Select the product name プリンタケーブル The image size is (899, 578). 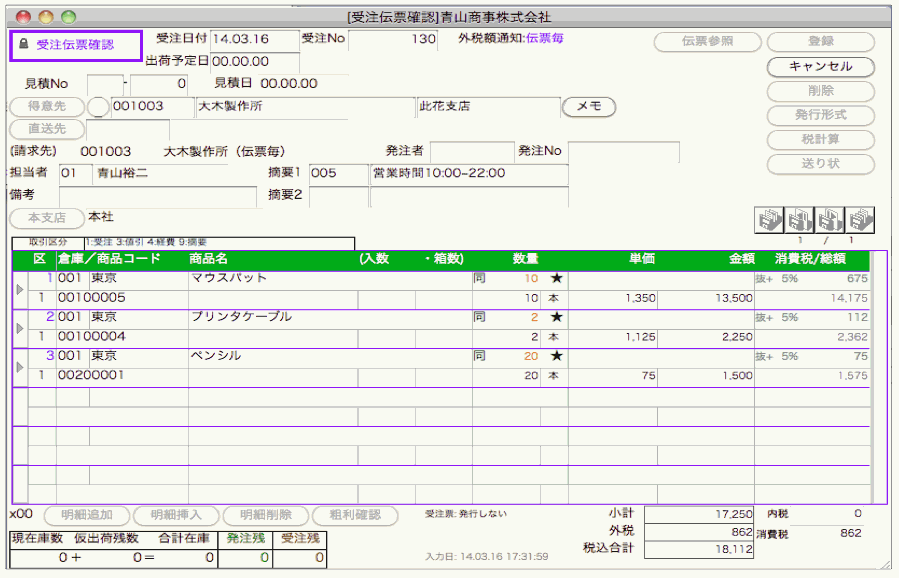(x=241, y=317)
